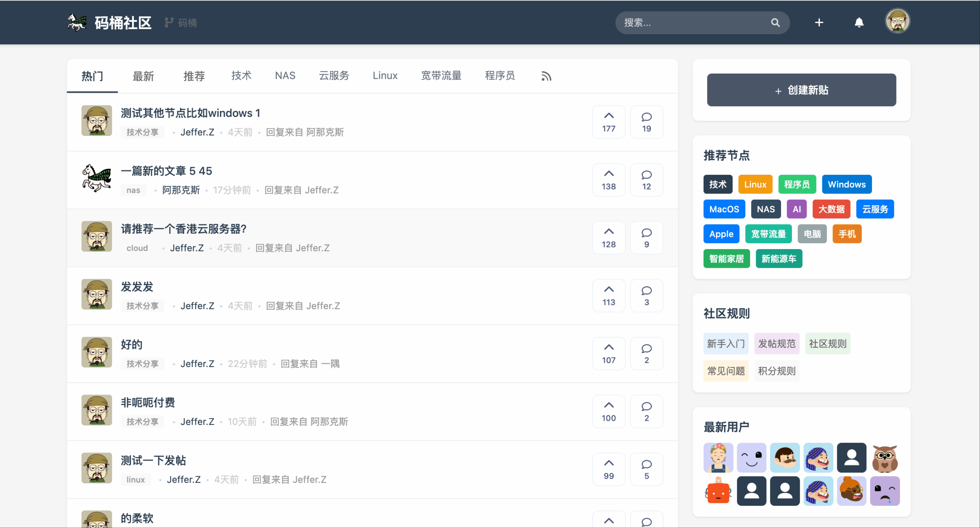Select the 技术 recommended node tag
This screenshot has height=528, width=980.
[718, 184]
